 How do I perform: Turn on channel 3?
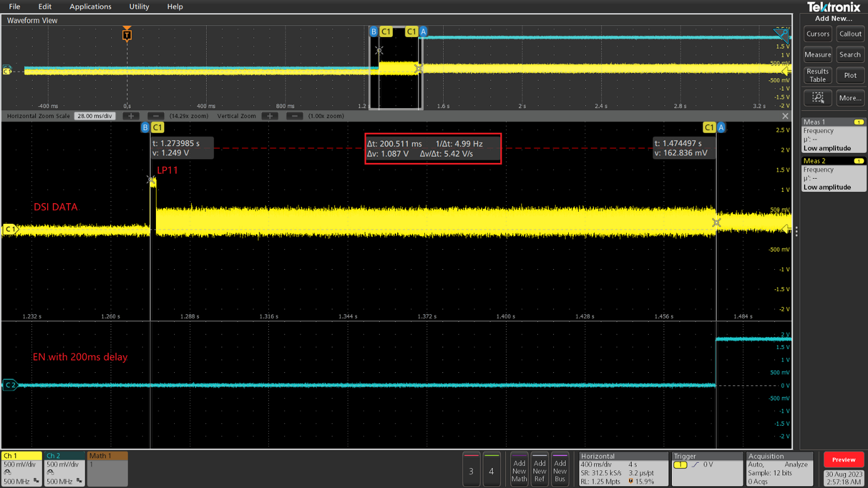471,469
